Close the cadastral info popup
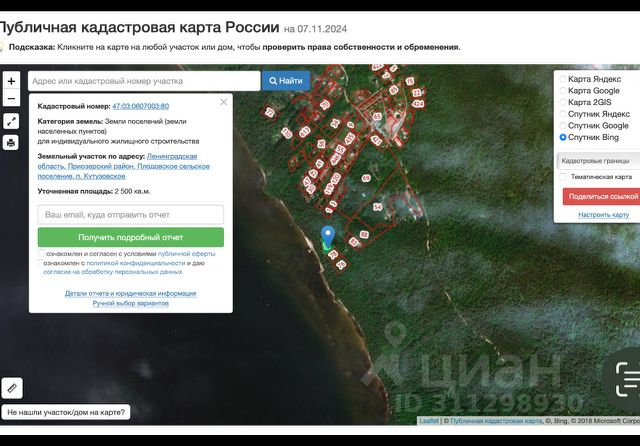Viewport: 640px width, 446px height. (223, 102)
